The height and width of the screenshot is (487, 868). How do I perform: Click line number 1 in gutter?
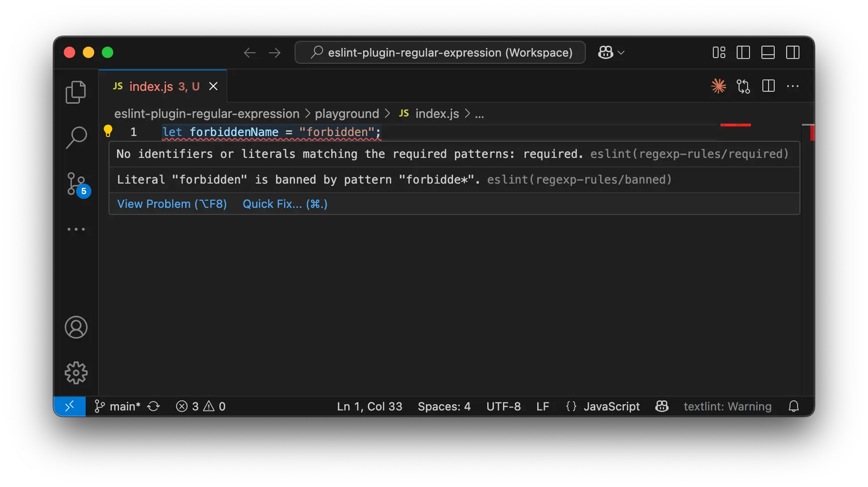tap(134, 132)
